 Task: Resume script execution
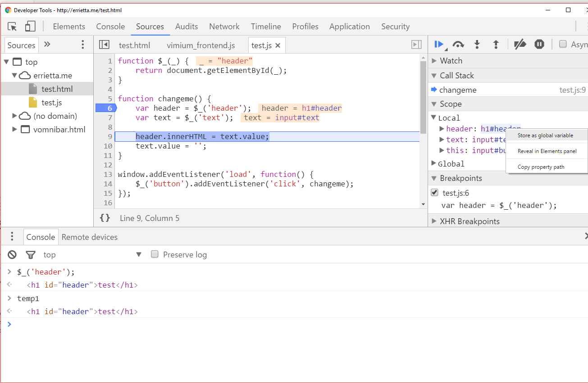click(x=439, y=44)
